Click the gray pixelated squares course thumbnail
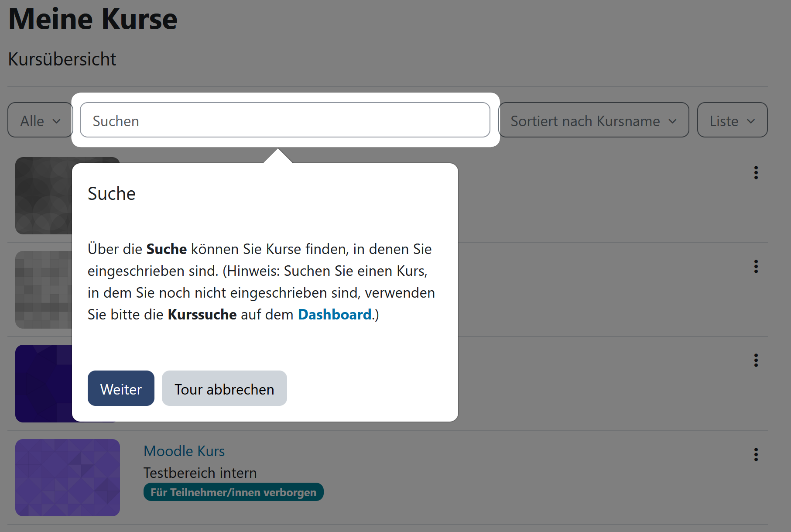This screenshot has width=791, height=532. click(x=44, y=289)
